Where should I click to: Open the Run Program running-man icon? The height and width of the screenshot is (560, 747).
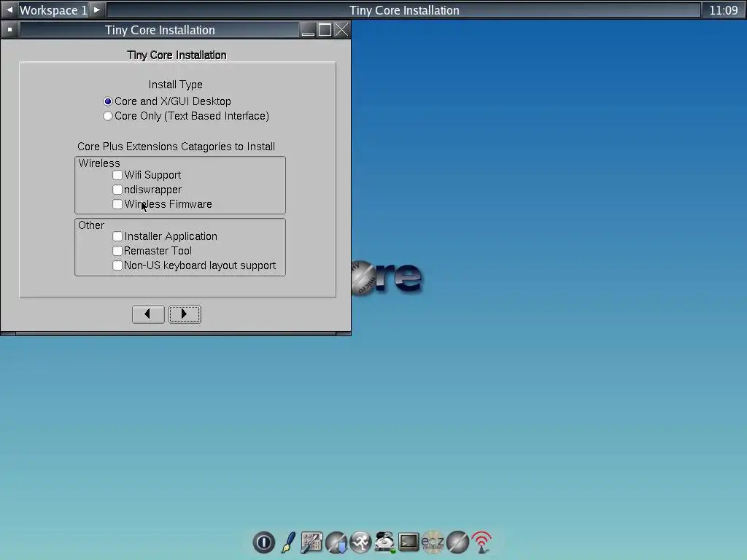(x=360, y=542)
